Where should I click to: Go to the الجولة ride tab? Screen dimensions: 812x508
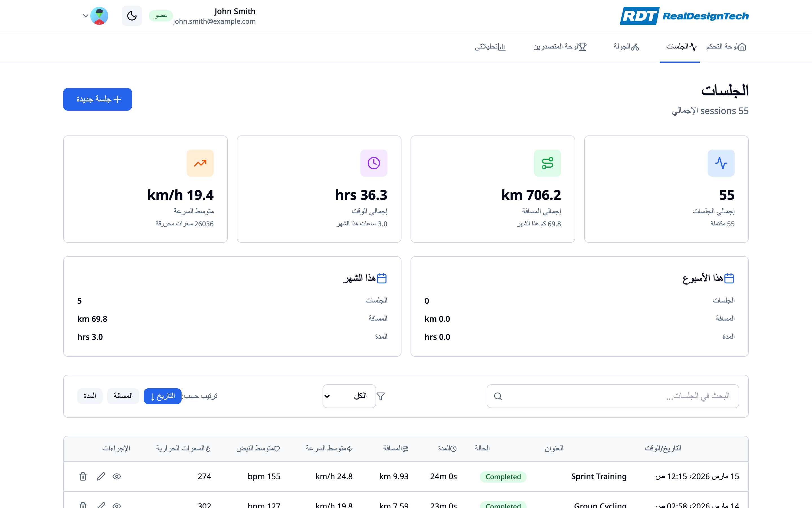[x=626, y=47]
